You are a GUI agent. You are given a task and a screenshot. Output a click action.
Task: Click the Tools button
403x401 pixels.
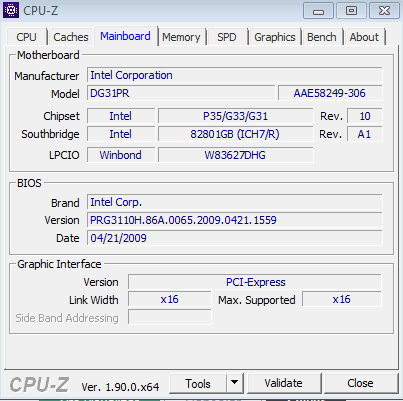tap(198, 384)
